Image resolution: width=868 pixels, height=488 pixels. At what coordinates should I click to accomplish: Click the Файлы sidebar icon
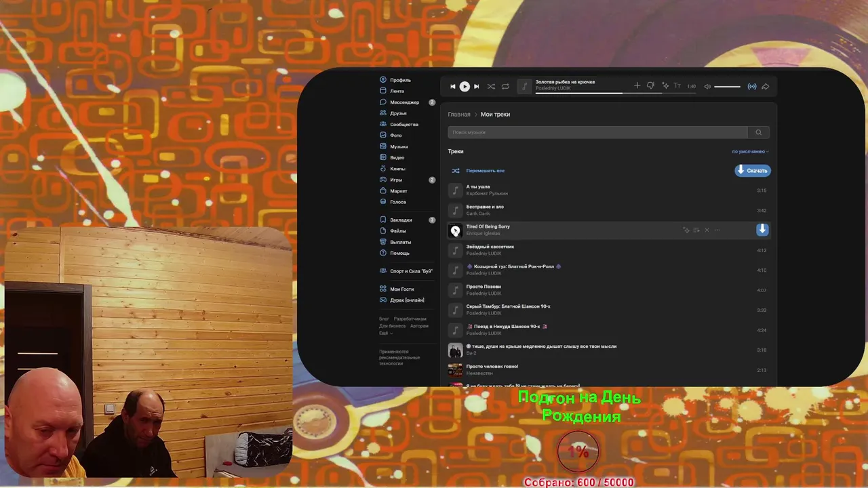tap(383, 231)
